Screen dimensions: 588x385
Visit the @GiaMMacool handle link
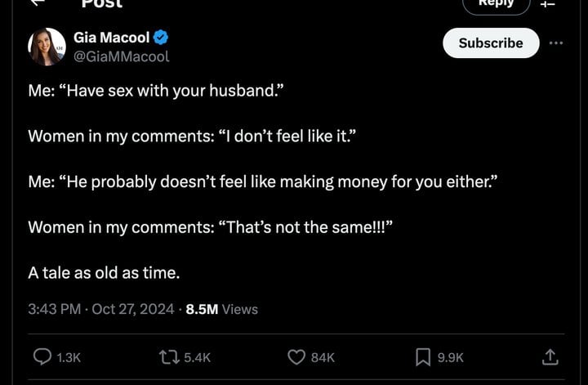point(121,56)
